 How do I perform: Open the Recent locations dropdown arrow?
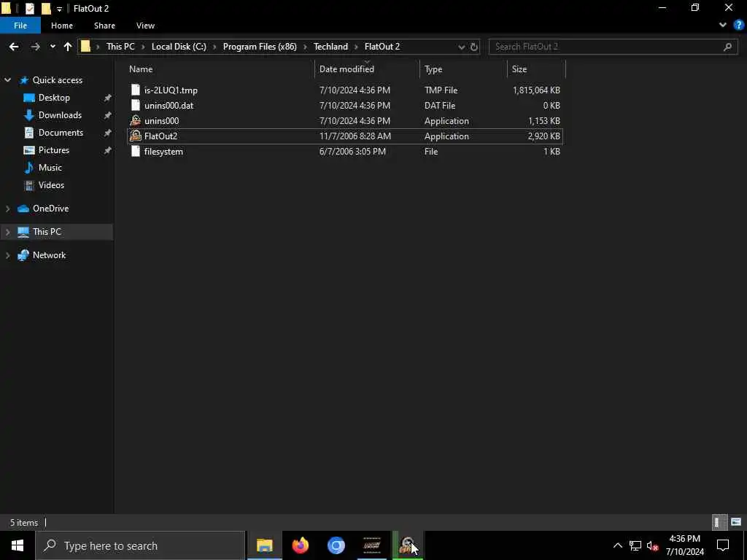[x=53, y=47]
